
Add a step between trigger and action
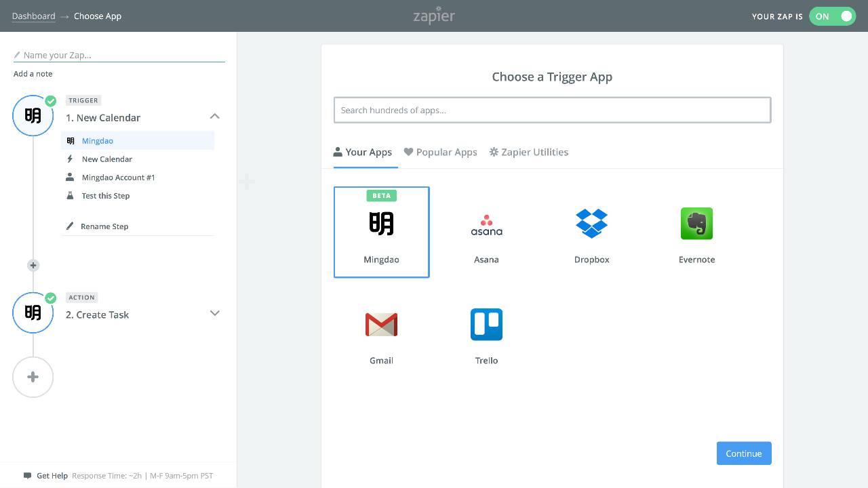[33, 266]
